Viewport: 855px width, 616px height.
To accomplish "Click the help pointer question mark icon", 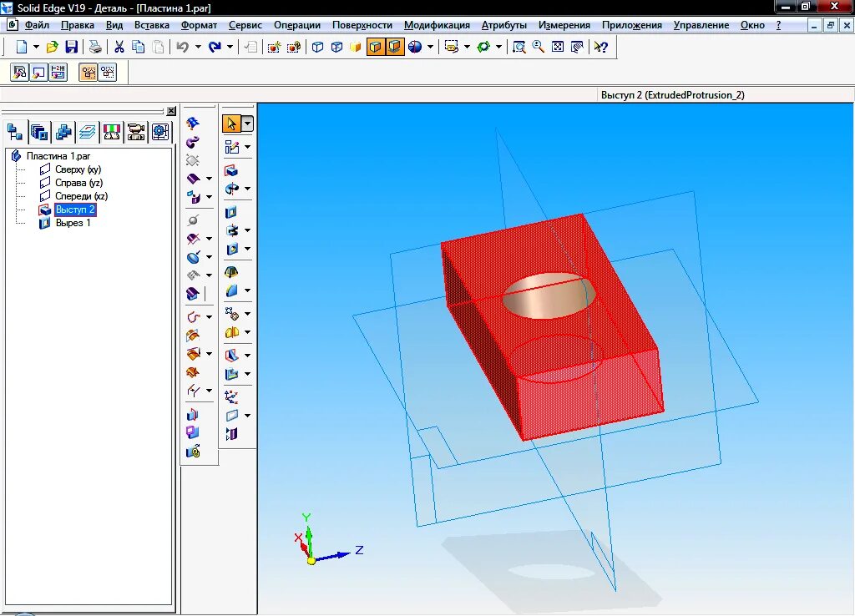I will click(x=601, y=47).
